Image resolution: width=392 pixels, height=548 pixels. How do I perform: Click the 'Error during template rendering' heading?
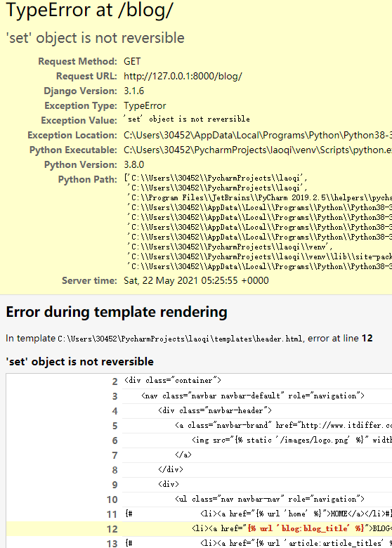[x=117, y=312]
